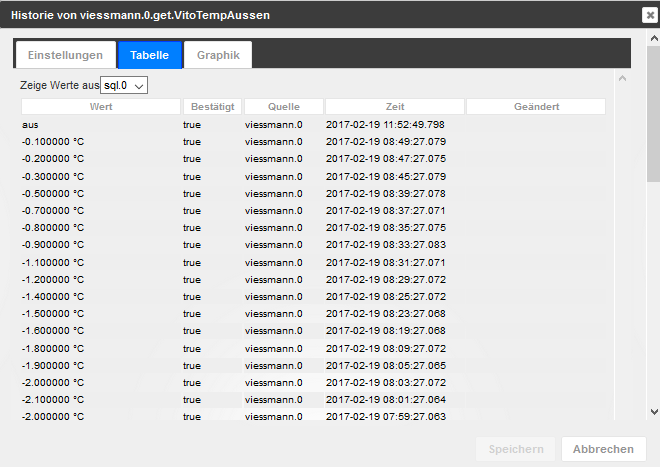Click timestamp 2017-02-19 08:35:27.075
Viewport: 660px width, 467px height.
pos(386,228)
